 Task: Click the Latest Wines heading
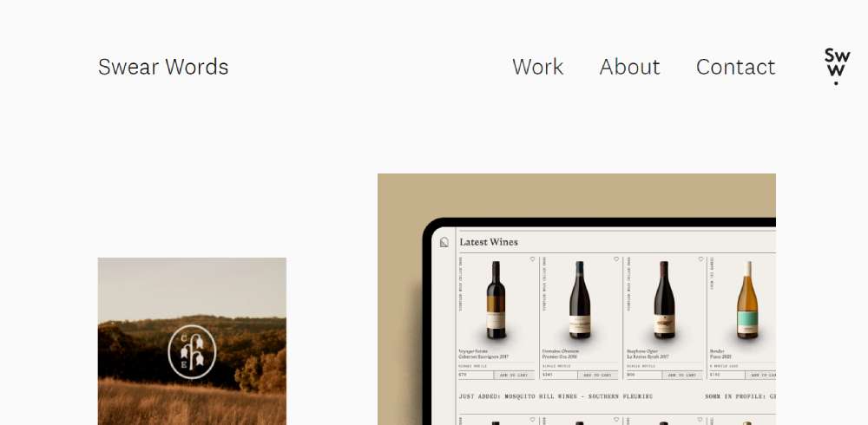pyautogui.click(x=489, y=242)
